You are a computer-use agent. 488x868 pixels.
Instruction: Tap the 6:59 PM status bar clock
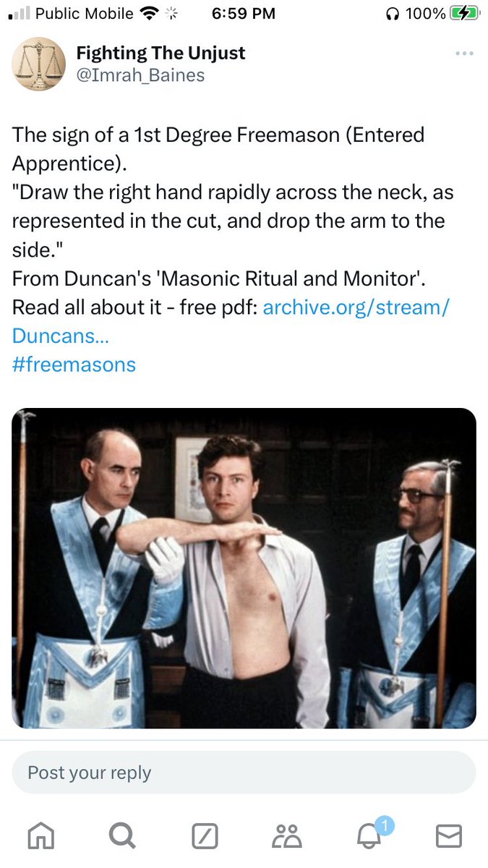point(244,14)
